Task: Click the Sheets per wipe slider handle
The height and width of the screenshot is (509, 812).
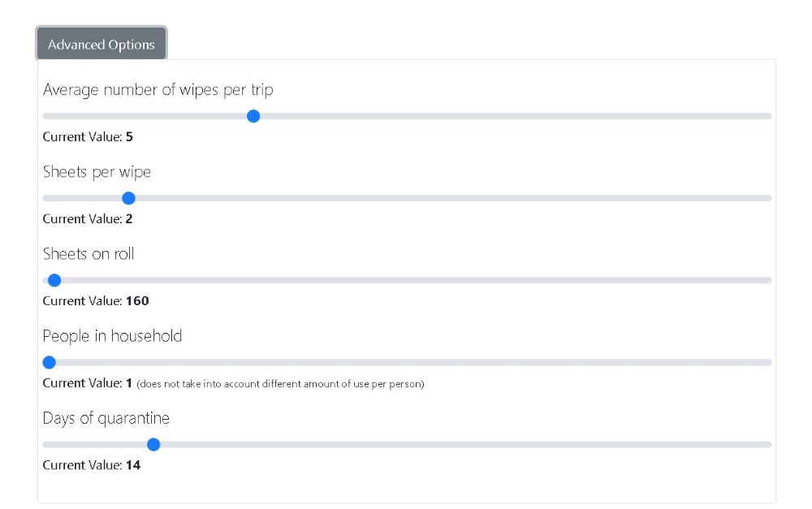Action: tap(128, 198)
